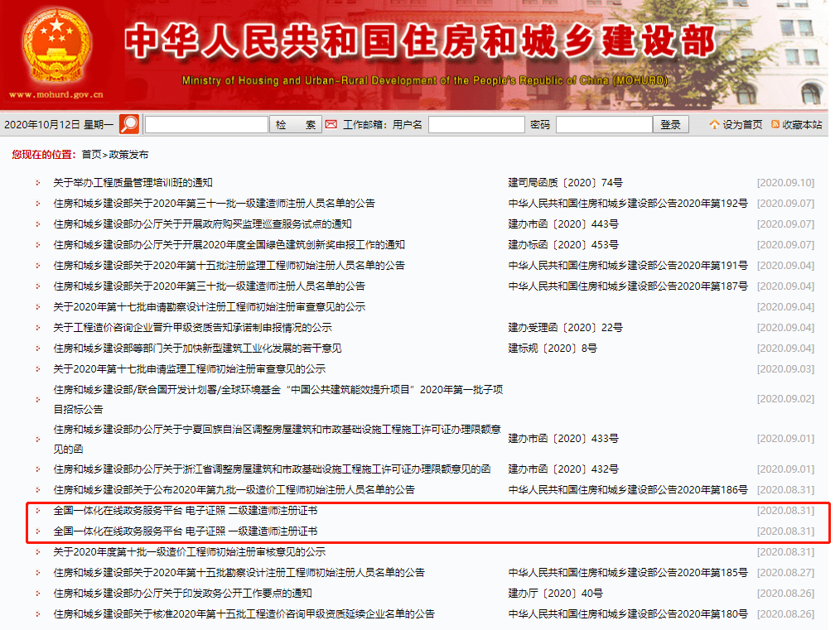This screenshot has height=630, width=840.
Task: Click the date [2020.09.10] on the first row
Action: coord(784,182)
